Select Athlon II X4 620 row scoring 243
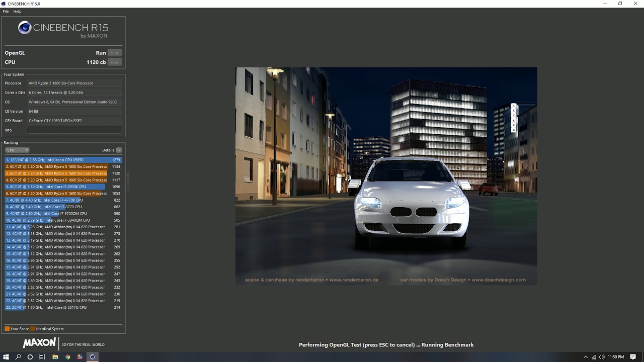The width and height of the screenshot is (644, 362). (x=63, y=281)
